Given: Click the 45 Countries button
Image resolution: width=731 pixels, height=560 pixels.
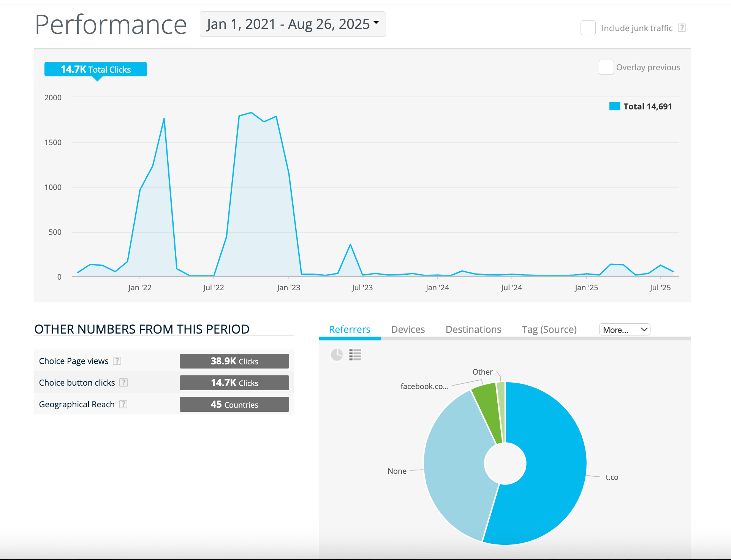Looking at the screenshot, I should (x=234, y=404).
